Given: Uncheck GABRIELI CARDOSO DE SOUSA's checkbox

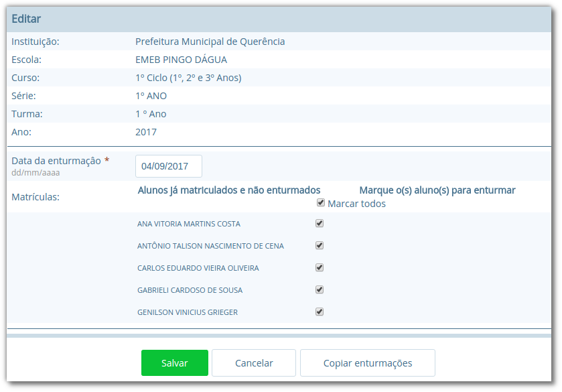Looking at the screenshot, I should click(x=320, y=289).
